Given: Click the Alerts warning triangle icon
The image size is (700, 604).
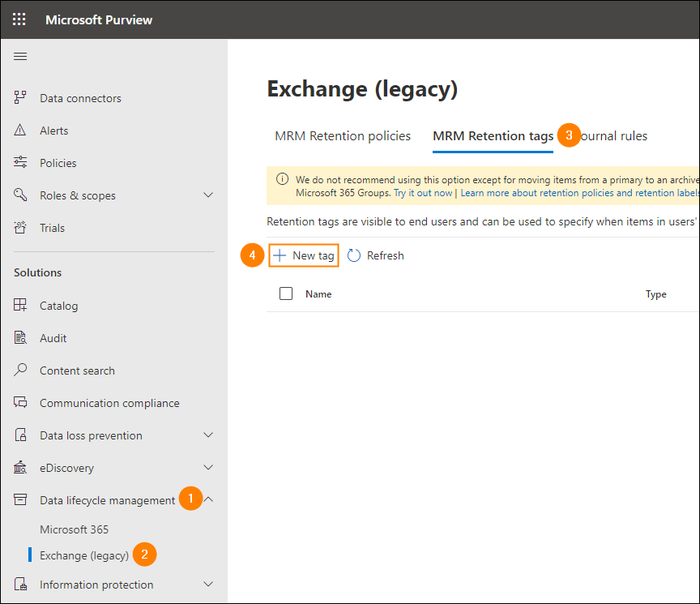Looking at the screenshot, I should 20,130.
